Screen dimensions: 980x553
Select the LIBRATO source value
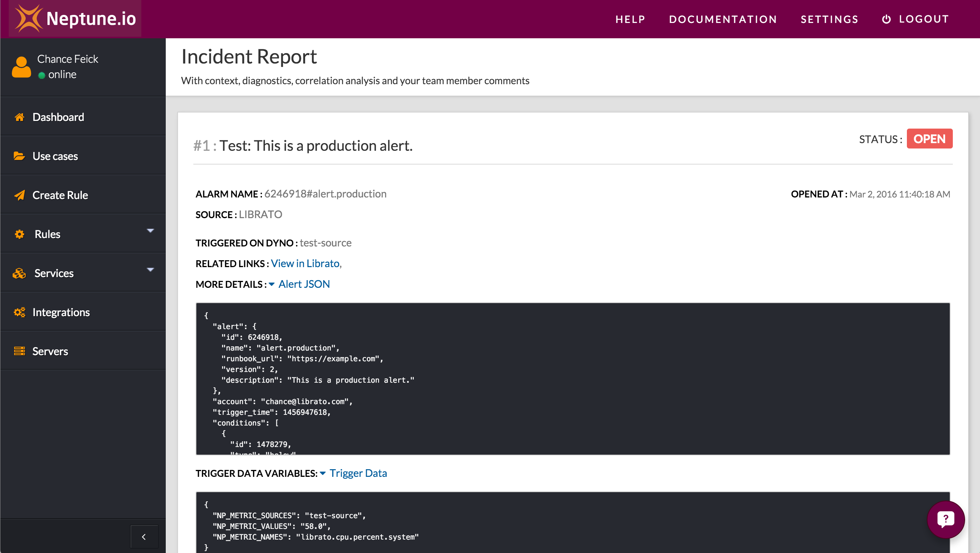point(260,214)
